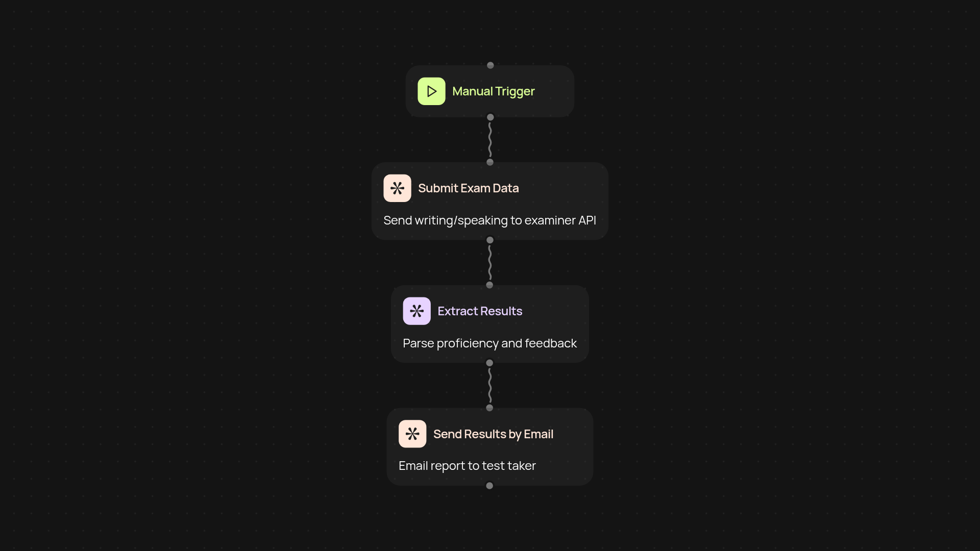Click the output port below Extract Results
This screenshot has width=980, height=551.
coord(489,363)
